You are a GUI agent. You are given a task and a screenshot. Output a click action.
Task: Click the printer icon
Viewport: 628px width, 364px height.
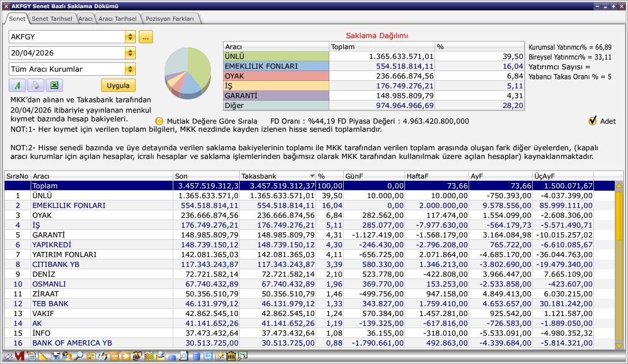tap(35, 86)
